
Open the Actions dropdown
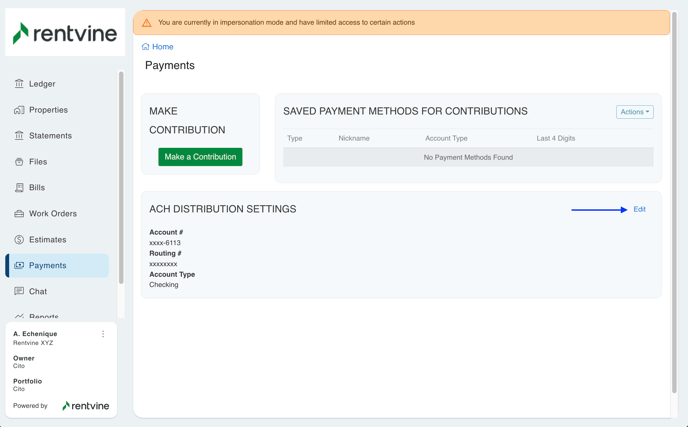coord(634,112)
